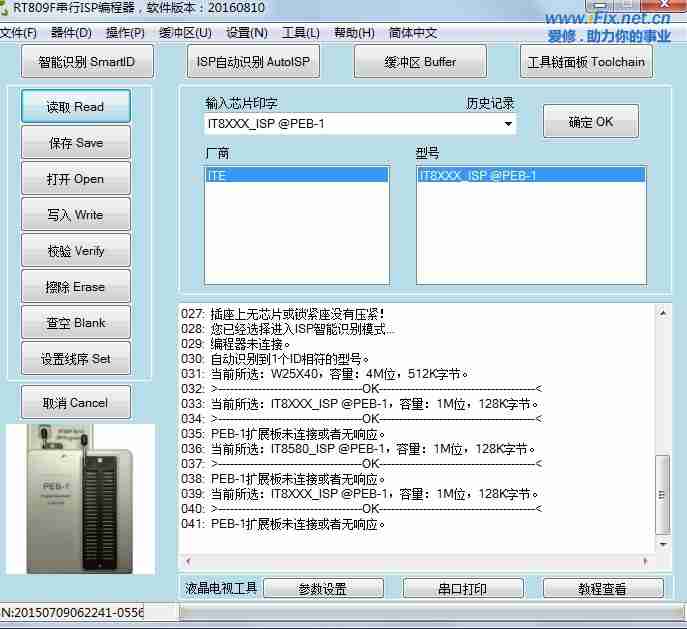Select ITE in the 厂商 list
Screen dimensions: 687x629
pyautogui.click(x=296, y=176)
